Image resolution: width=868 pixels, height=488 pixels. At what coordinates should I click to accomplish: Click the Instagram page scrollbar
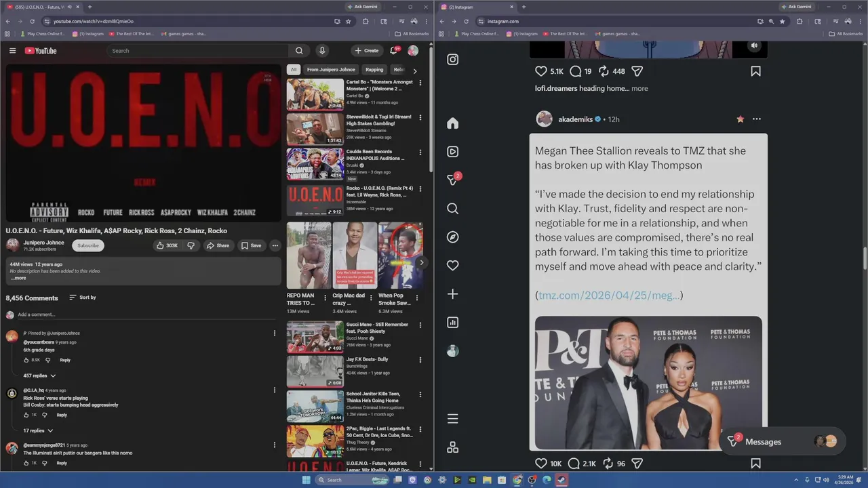tap(864, 258)
